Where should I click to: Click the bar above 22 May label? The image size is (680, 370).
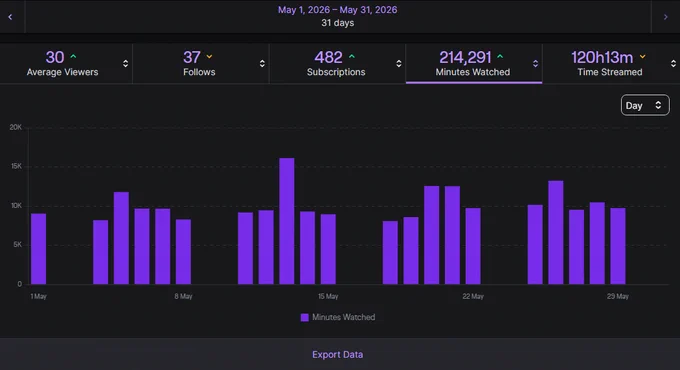pyautogui.click(x=473, y=246)
